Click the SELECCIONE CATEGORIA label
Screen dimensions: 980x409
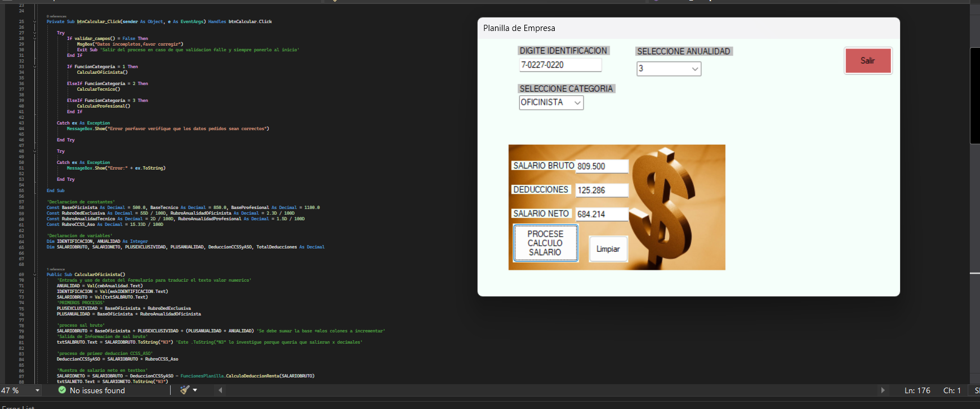[566, 88]
